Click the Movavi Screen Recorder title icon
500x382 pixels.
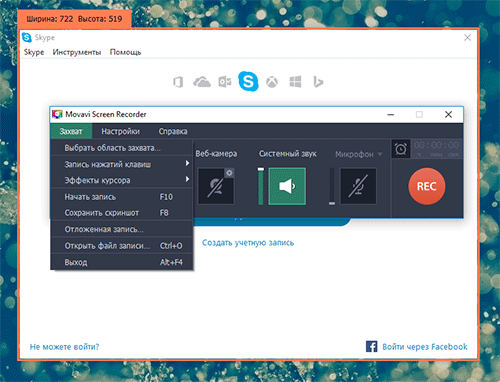[57, 114]
